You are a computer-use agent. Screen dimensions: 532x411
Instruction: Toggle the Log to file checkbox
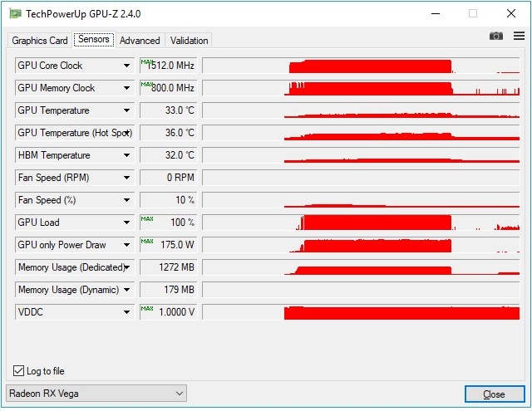(x=18, y=370)
